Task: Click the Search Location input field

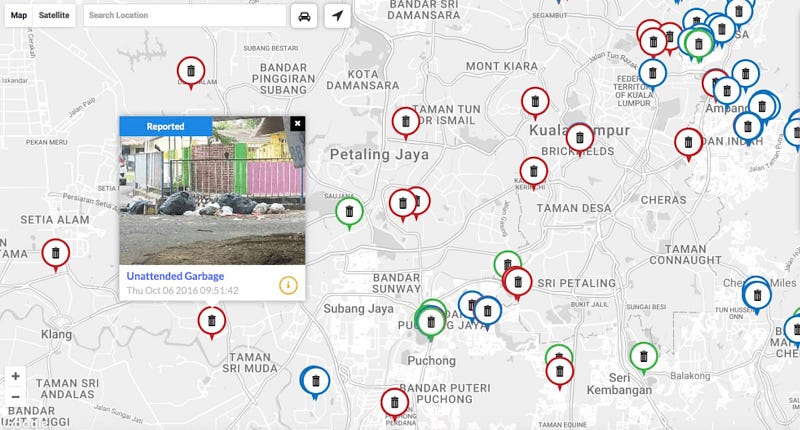Action: pos(185,15)
